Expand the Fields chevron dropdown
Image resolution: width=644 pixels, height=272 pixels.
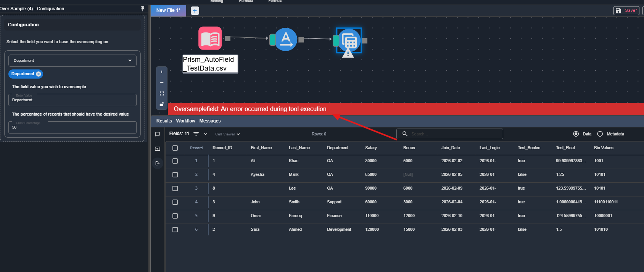(x=206, y=134)
